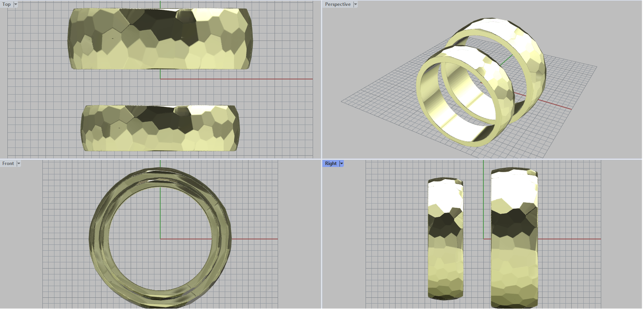
Task: Click the red axis line in Right view
Action: pos(572,239)
